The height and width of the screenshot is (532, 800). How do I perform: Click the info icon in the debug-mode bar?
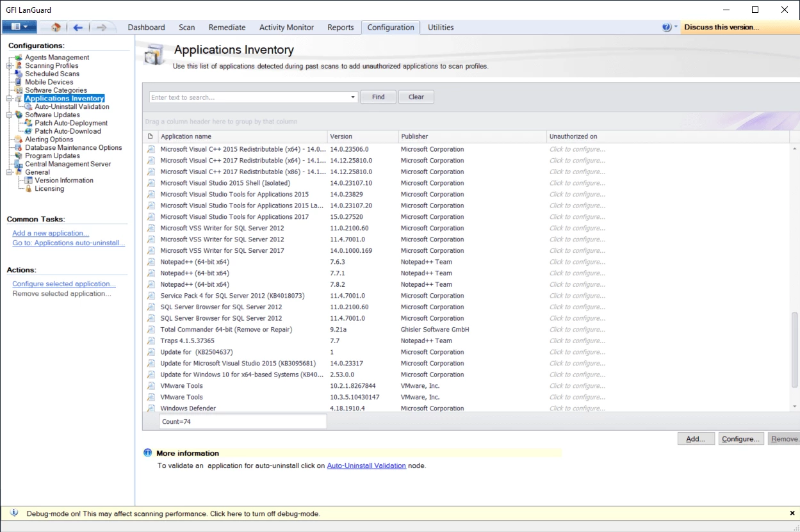tap(15, 513)
